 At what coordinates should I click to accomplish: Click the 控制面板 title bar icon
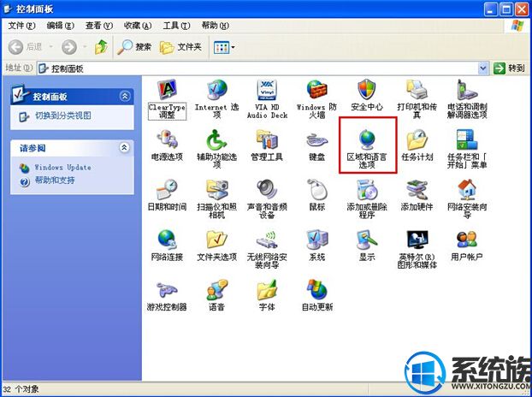coord(8,9)
